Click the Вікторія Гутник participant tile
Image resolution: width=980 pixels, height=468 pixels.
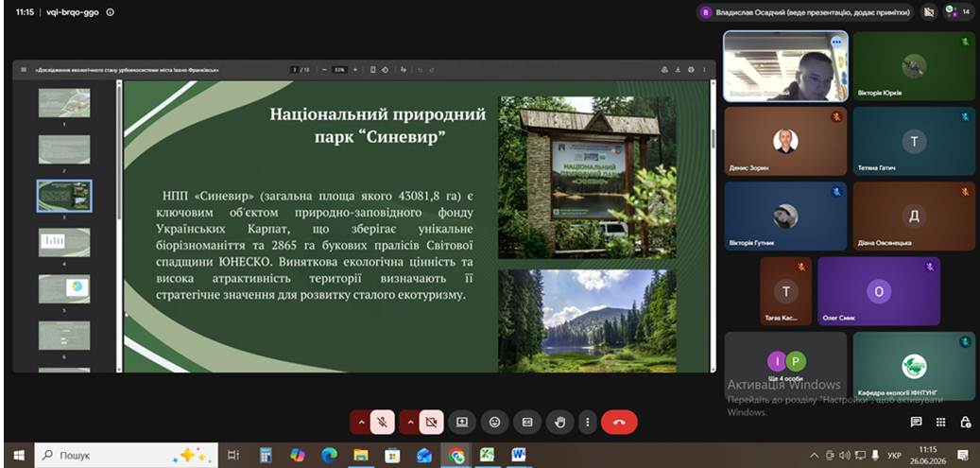pyautogui.click(x=785, y=217)
